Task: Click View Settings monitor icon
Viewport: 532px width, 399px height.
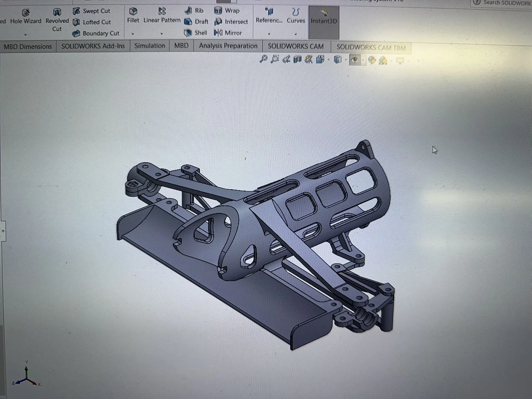Action: [x=400, y=61]
